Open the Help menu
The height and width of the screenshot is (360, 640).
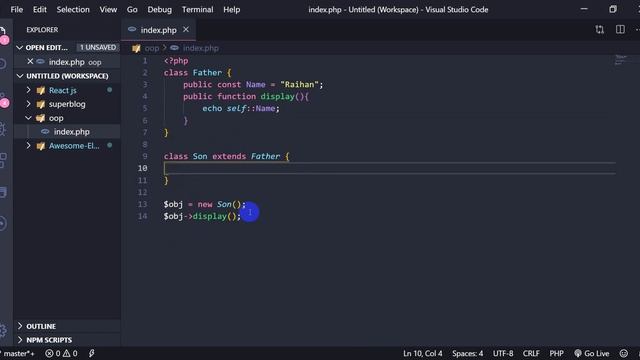[231, 9]
